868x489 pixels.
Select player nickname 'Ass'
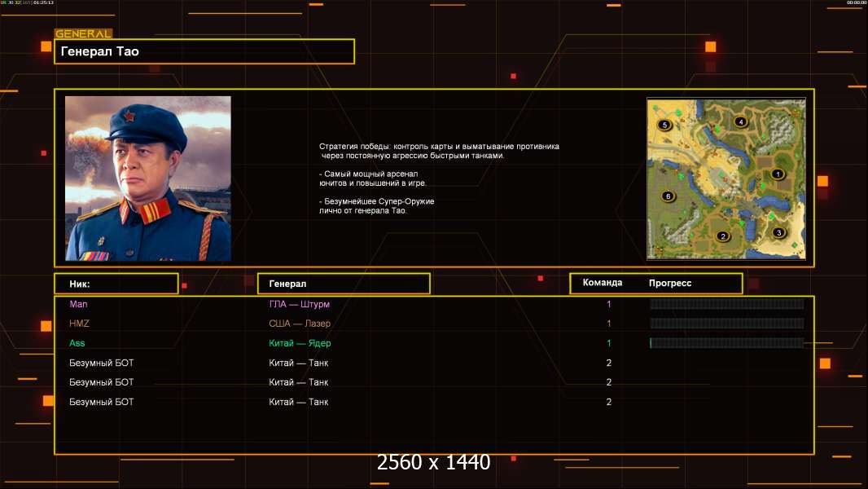coord(77,343)
